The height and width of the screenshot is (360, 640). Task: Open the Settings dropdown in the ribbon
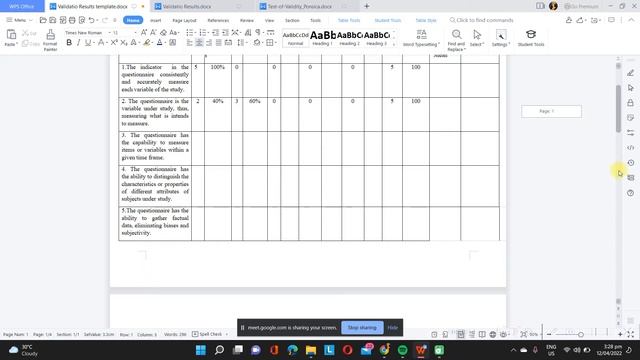pos(501,38)
